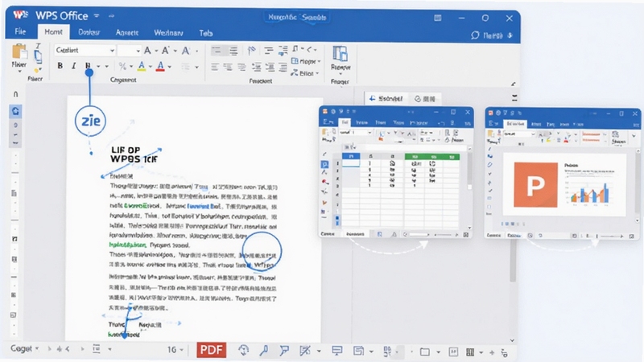The height and width of the screenshot is (362, 644).
Task: Switch to the Wedrawy ribbon tab
Action: [168, 32]
